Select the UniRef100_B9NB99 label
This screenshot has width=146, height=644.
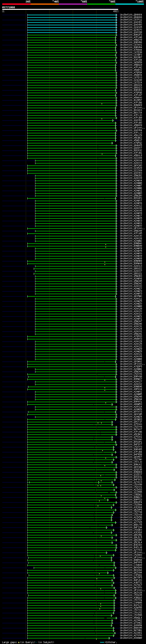[131, 246]
